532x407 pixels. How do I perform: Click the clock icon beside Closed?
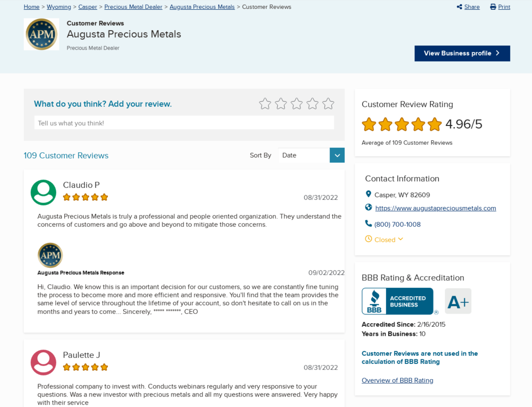(368, 239)
